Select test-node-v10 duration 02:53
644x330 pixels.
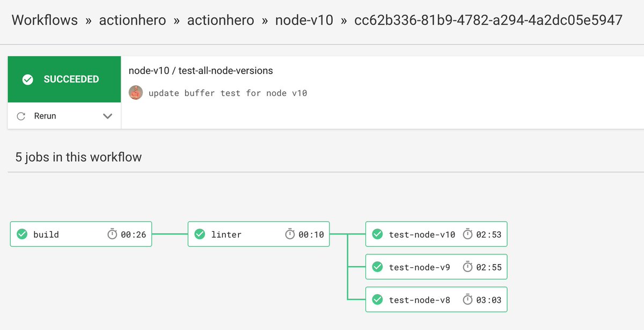[x=489, y=234]
